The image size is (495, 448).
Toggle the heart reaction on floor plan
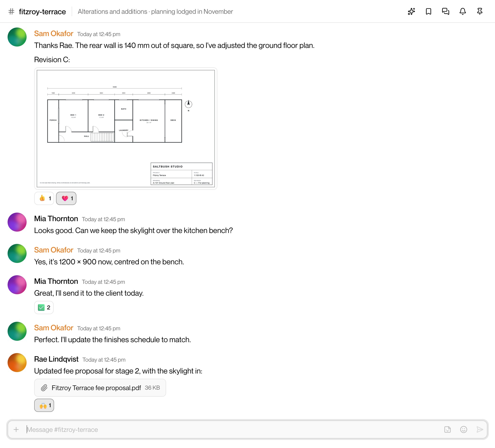(x=66, y=198)
